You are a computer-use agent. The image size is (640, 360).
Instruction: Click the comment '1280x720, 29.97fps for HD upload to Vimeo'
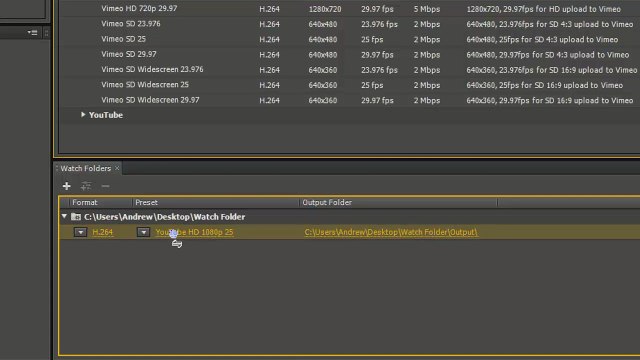(544, 9)
